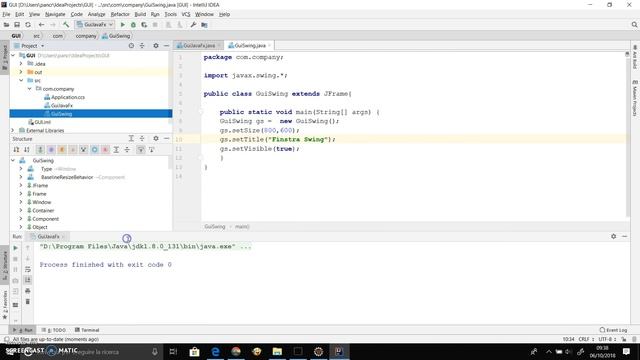Toggle the orange show-properties Structure filter

point(62,150)
